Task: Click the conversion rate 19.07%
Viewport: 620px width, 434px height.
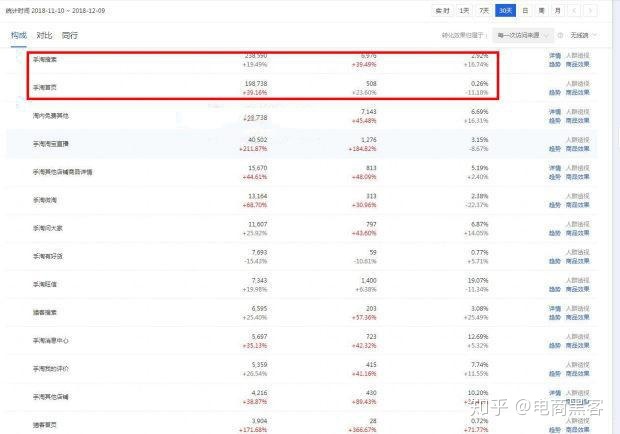Action: tap(478, 280)
